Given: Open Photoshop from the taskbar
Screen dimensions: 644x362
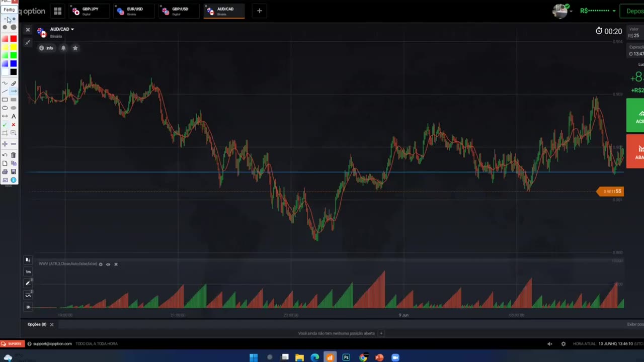Looking at the screenshot, I should 346,357.
